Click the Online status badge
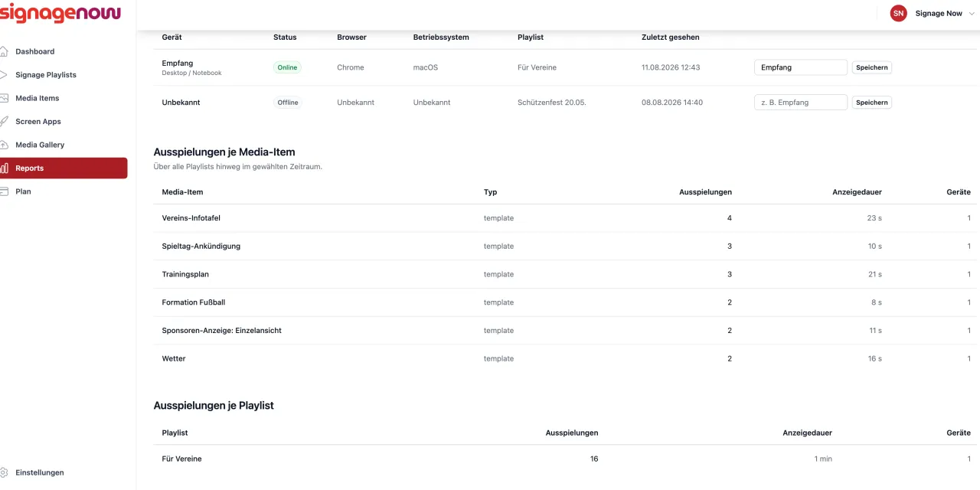 pyautogui.click(x=287, y=67)
